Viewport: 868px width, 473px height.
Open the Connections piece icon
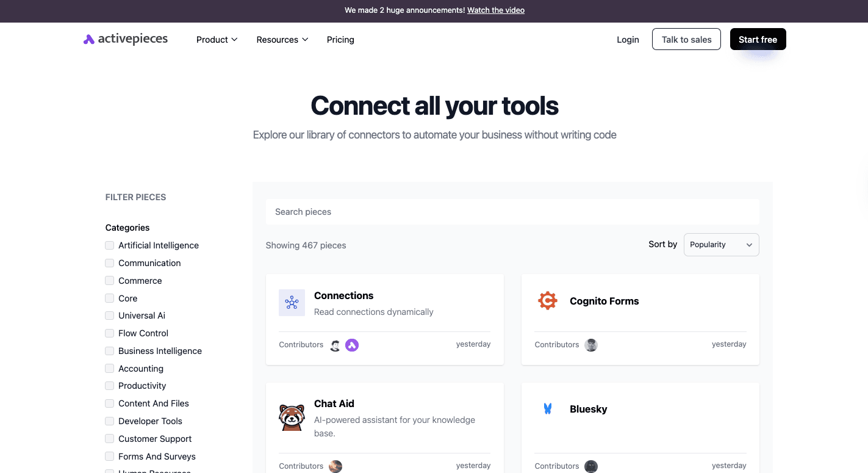[292, 303]
